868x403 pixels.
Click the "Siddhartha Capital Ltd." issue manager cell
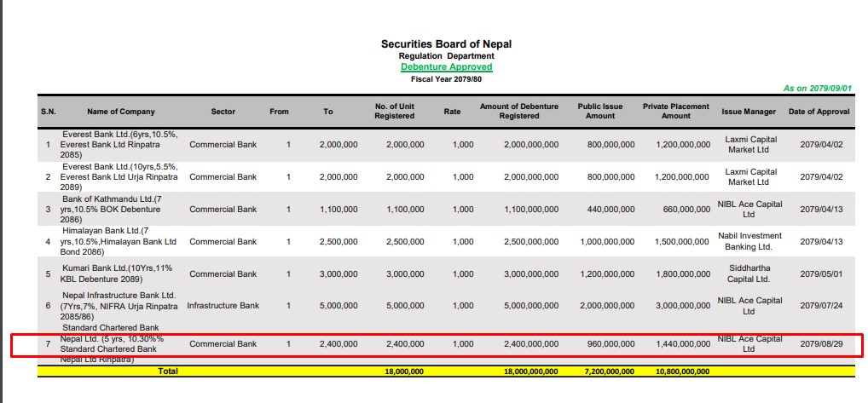[x=749, y=273]
